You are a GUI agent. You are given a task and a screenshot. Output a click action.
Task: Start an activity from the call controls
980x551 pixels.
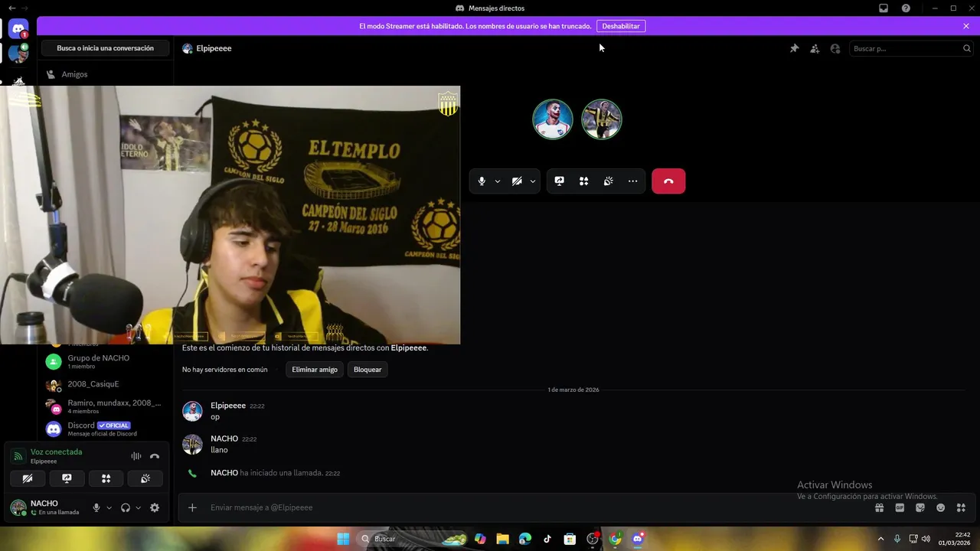[583, 181]
